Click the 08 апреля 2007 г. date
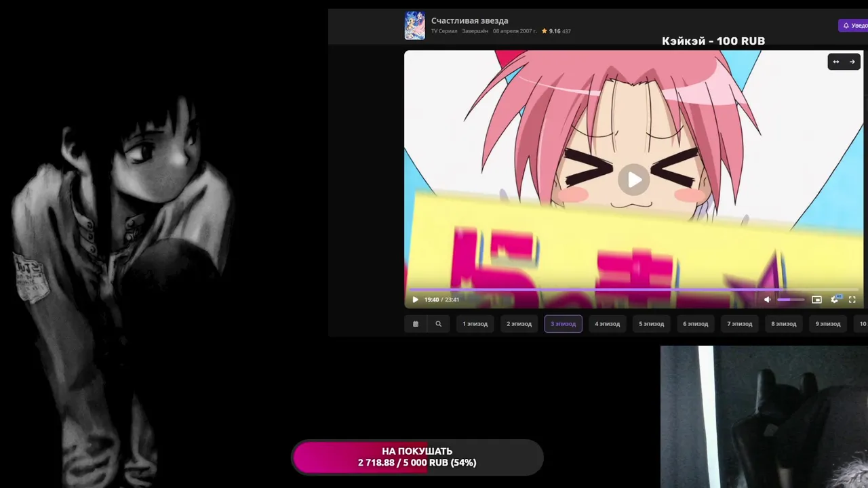 pos(515,31)
